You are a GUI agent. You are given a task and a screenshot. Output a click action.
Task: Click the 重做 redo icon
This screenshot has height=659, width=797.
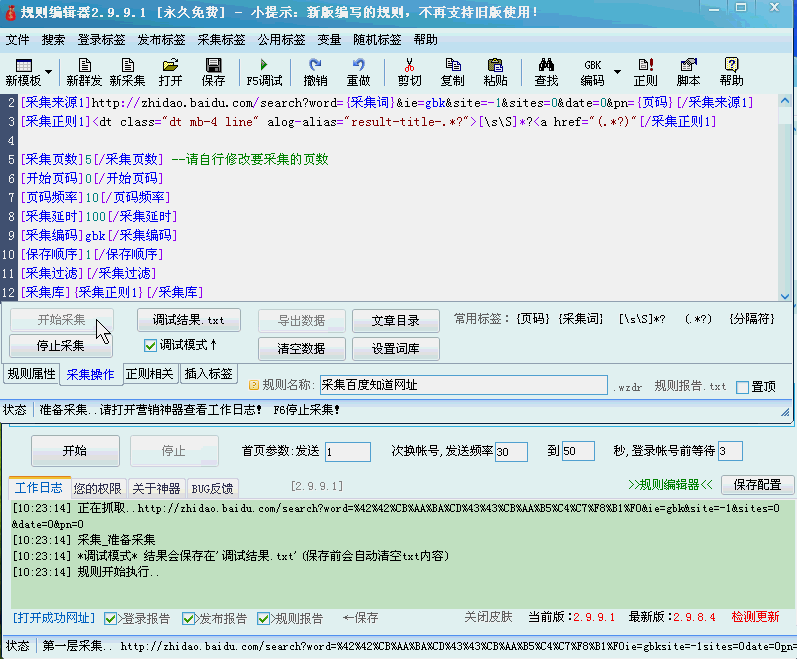(x=358, y=72)
